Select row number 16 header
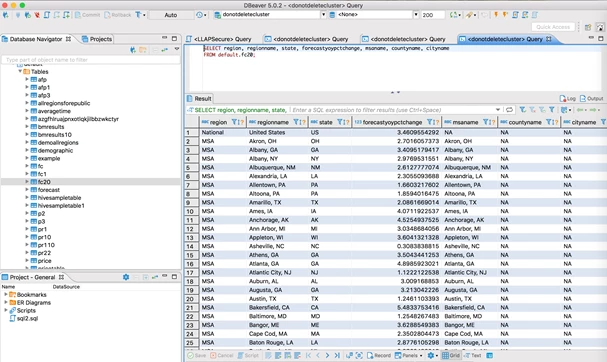Image resolution: width=607 pixels, height=362 pixels. click(192, 264)
